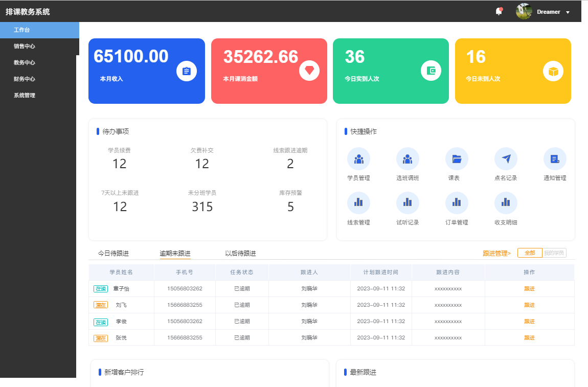This screenshot has height=387, width=588.
Task: Click the 未分班学员 count 315
Action: pyautogui.click(x=202, y=207)
